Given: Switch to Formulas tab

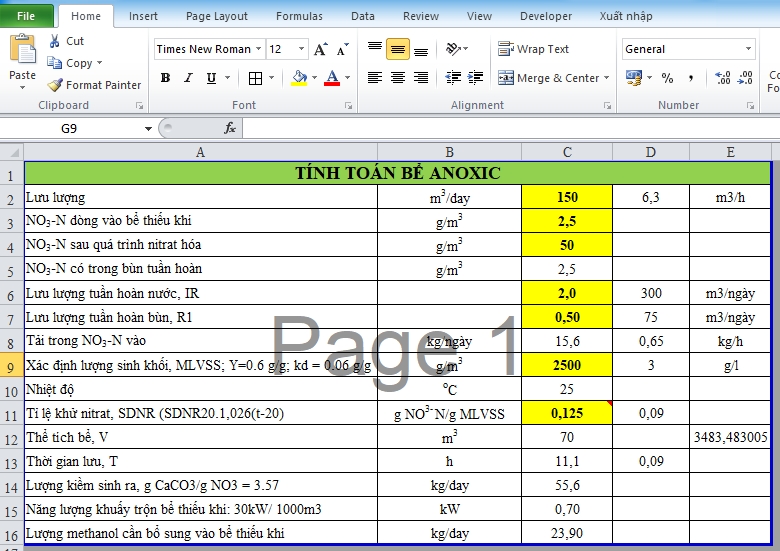Looking at the screenshot, I should tap(299, 16).
